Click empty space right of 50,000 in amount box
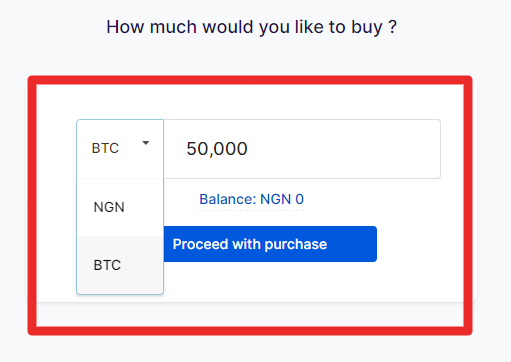 (x=343, y=149)
